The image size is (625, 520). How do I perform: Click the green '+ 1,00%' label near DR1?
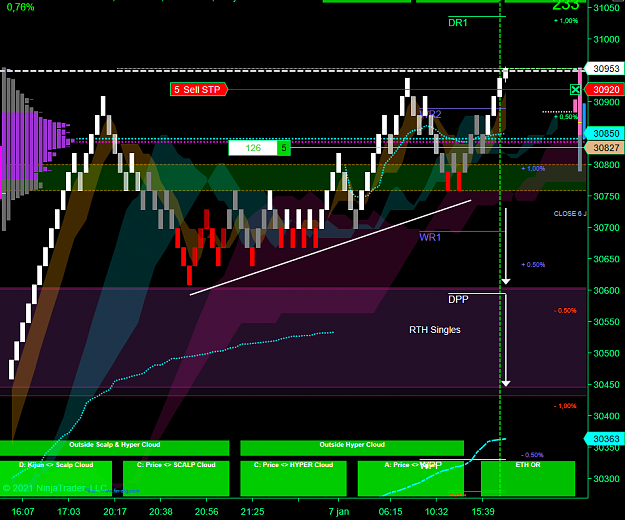(x=566, y=21)
